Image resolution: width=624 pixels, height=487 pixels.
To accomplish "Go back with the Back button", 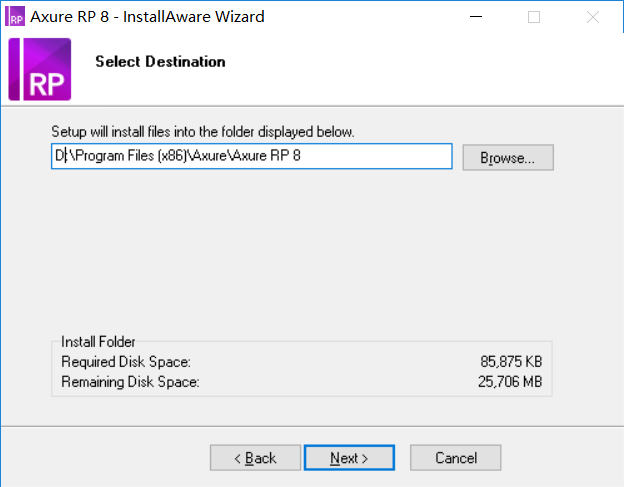I will [x=255, y=458].
